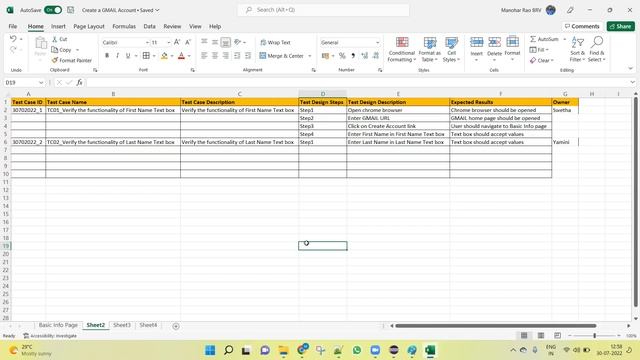
Task: Click Merge & Center
Action: 282,56
